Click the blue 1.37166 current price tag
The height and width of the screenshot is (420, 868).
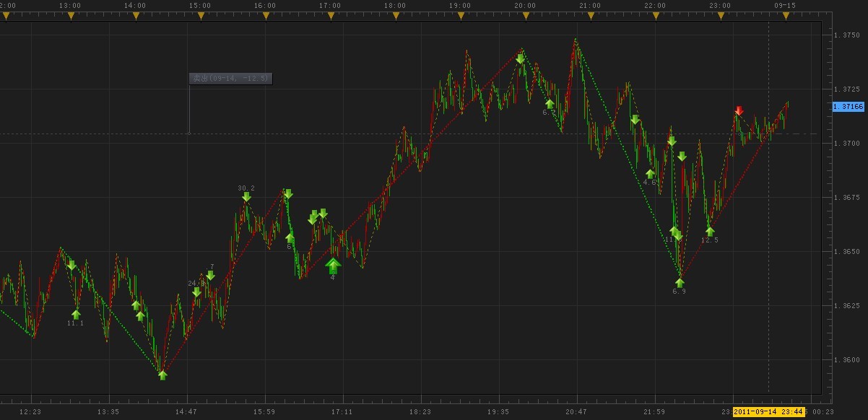click(849, 107)
